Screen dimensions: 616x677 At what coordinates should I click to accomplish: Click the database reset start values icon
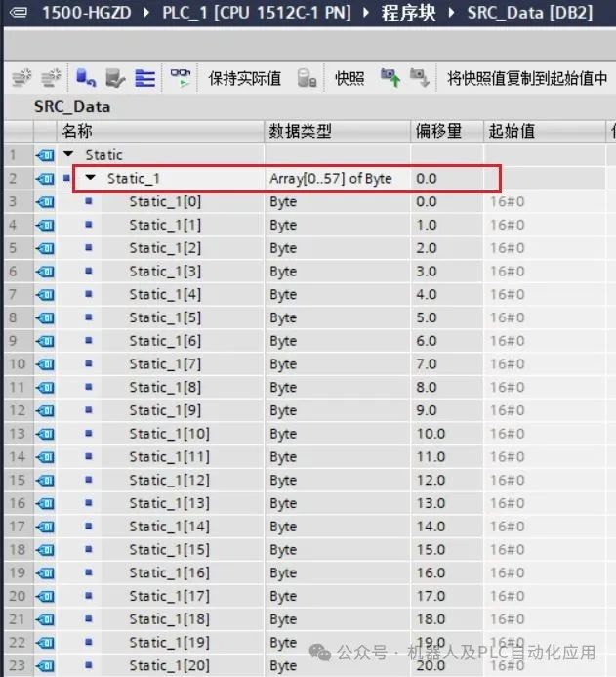pyautogui.click(x=86, y=78)
